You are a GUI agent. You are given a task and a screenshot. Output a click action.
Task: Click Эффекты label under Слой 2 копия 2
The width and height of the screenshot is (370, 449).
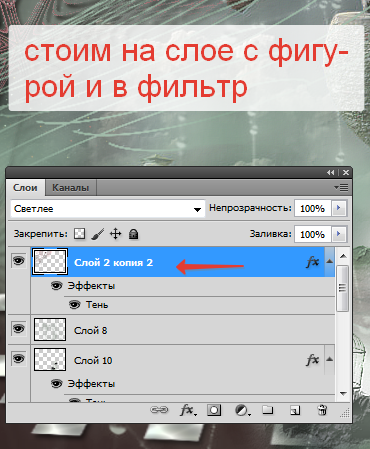point(91,286)
